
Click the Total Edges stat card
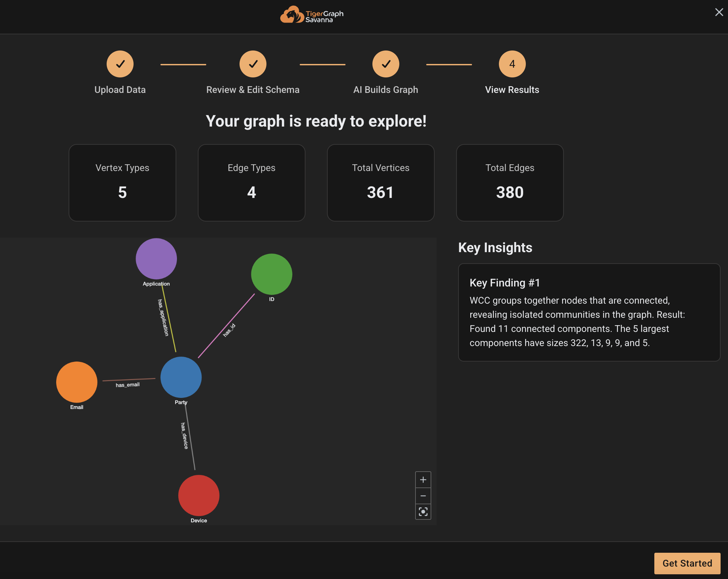point(510,183)
